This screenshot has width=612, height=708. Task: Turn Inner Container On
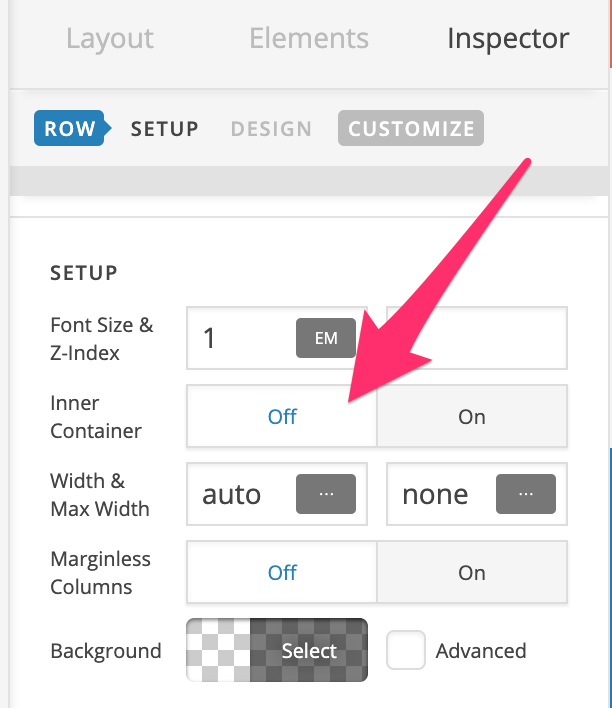(x=472, y=416)
